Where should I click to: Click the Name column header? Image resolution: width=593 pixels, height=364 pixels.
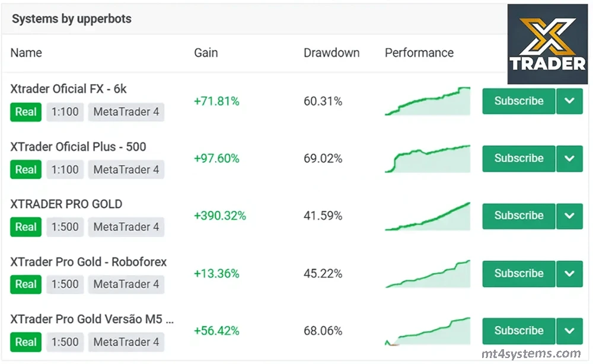coord(26,53)
